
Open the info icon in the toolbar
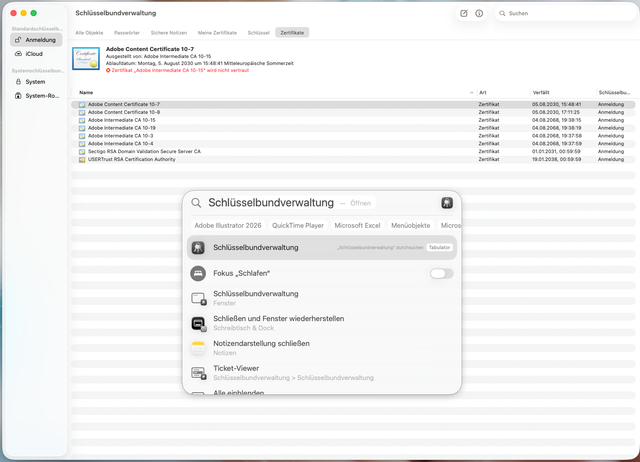click(x=479, y=13)
